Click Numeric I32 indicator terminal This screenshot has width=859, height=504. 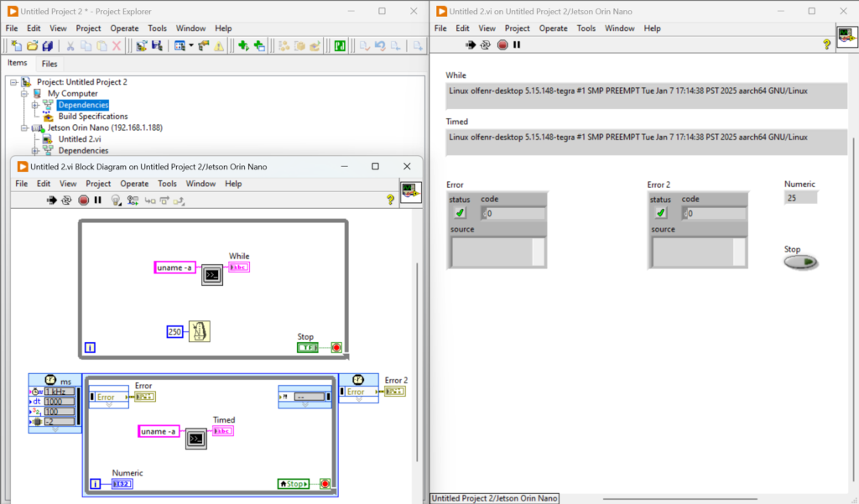(x=122, y=484)
